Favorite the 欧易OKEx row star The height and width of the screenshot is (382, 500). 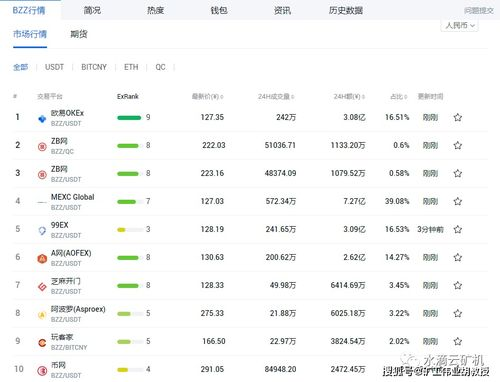point(458,117)
